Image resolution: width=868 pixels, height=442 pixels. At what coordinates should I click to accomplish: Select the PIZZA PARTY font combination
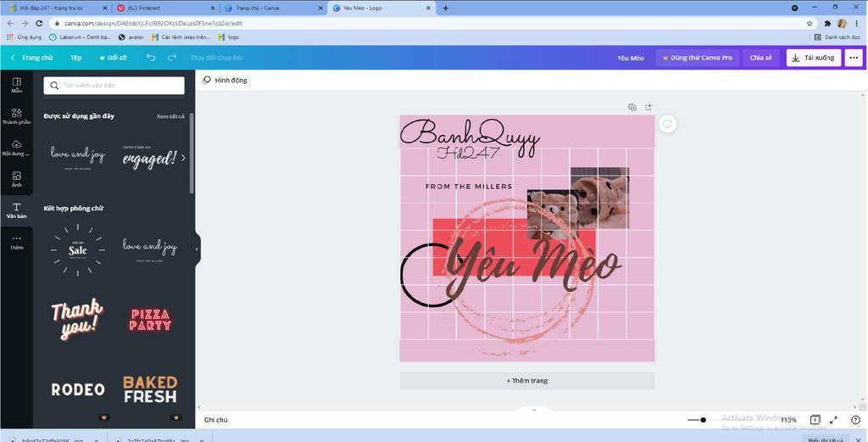pos(150,320)
